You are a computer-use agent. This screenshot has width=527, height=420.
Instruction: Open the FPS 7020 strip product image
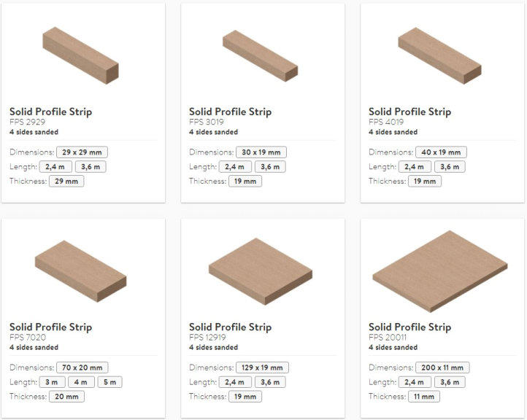[x=81, y=271]
